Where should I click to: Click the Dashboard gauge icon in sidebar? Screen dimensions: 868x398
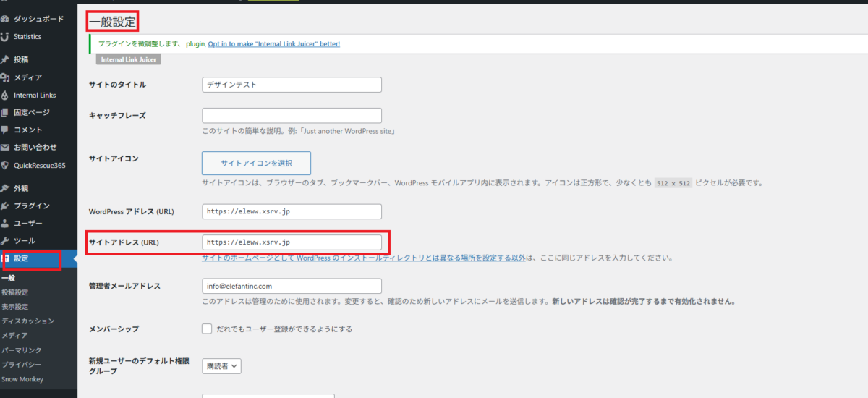[x=5, y=18]
